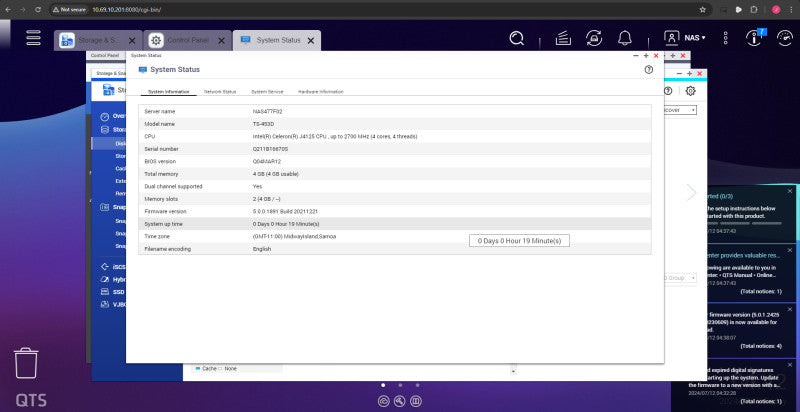Open the desktop search magnifier icon
This screenshot has height=412, width=800.
516,38
